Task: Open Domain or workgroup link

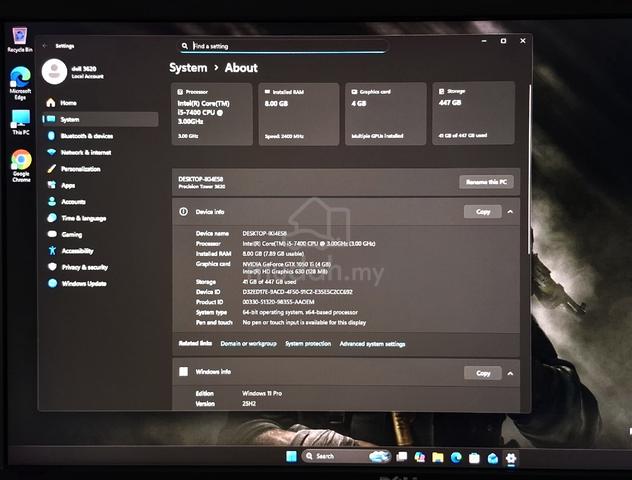Action: [x=249, y=344]
